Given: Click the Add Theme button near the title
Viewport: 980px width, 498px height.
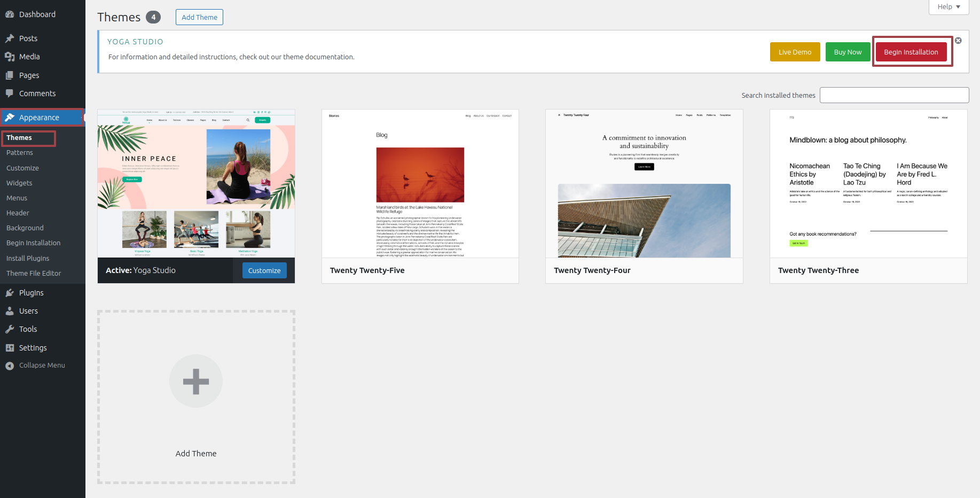Looking at the screenshot, I should click(x=199, y=17).
